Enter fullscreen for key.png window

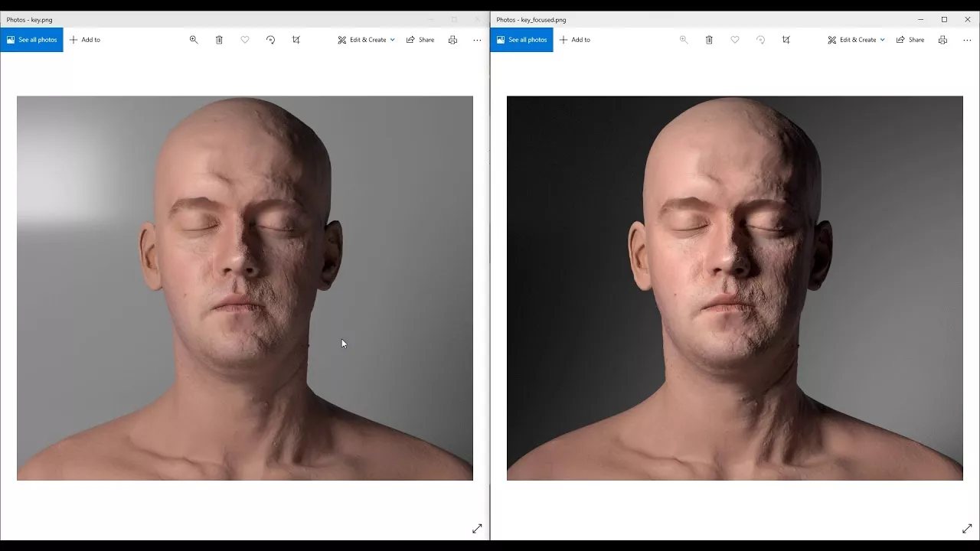coord(477,529)
